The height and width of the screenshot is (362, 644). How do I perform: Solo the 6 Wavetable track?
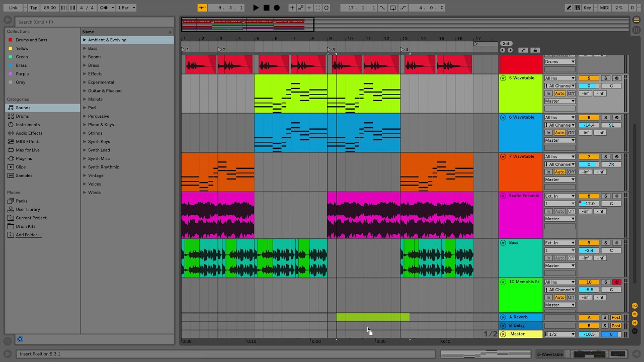coord(606,118)
